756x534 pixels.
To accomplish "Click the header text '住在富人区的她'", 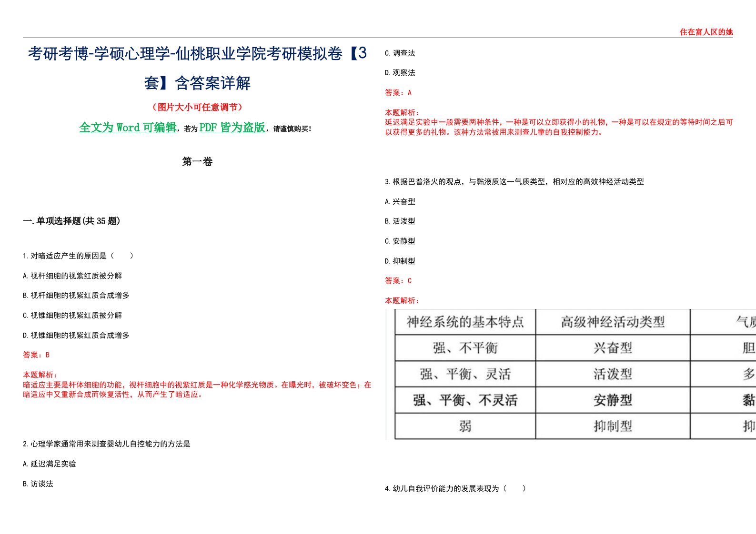I will pos(706,32).
